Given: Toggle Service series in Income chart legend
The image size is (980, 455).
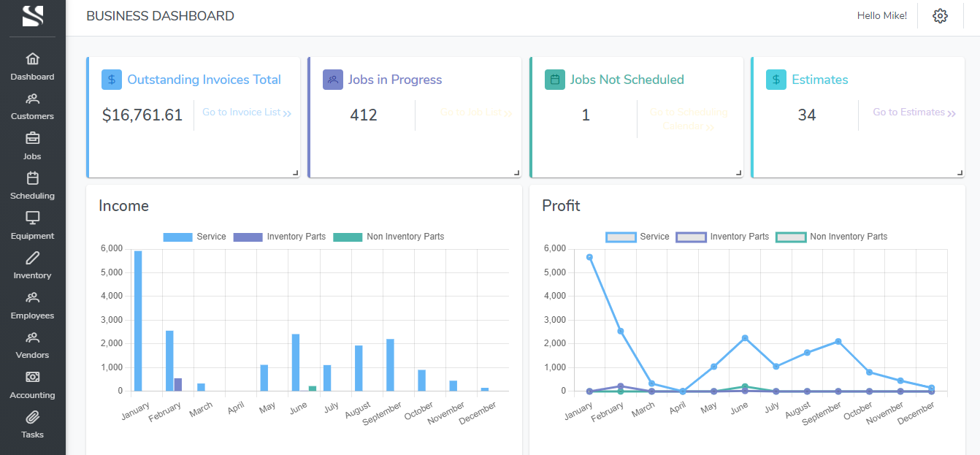Looking at the screenshot, I should click(194, 237).
